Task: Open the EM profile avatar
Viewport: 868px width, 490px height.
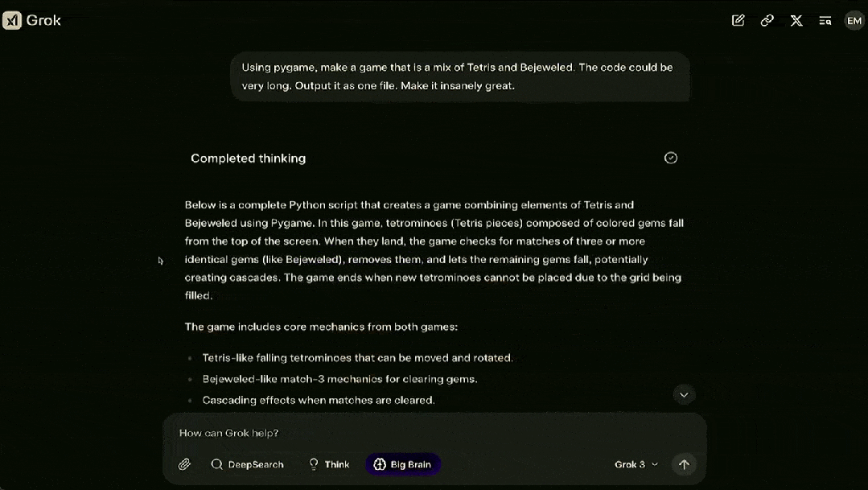Action: pos(854,21)
